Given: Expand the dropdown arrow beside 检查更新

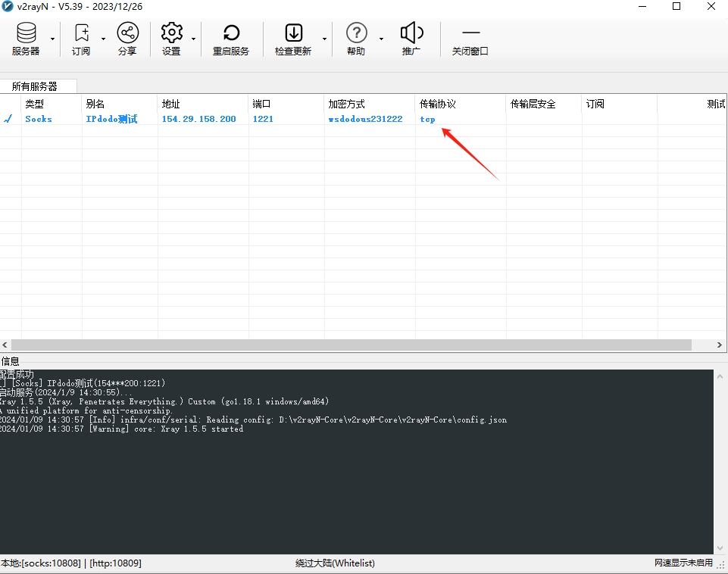Looking at the screenshot, I should (325, 39).
